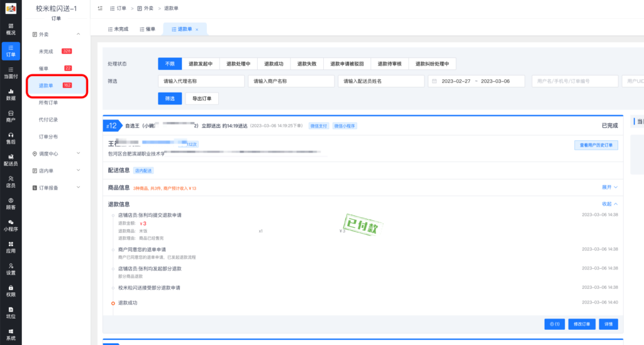The height and width of the screenshot is (345, 644).
Task: Switch to the 催单 tab
Action: 147,29
